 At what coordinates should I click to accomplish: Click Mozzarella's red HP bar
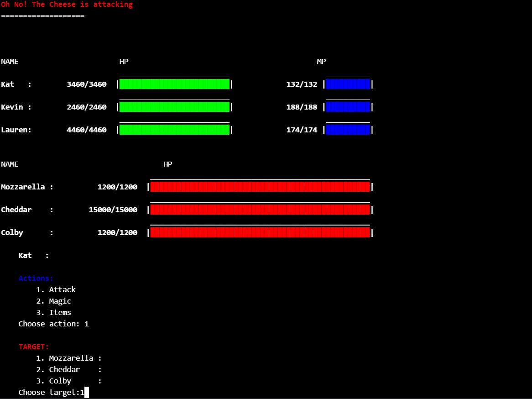[260, 186]
